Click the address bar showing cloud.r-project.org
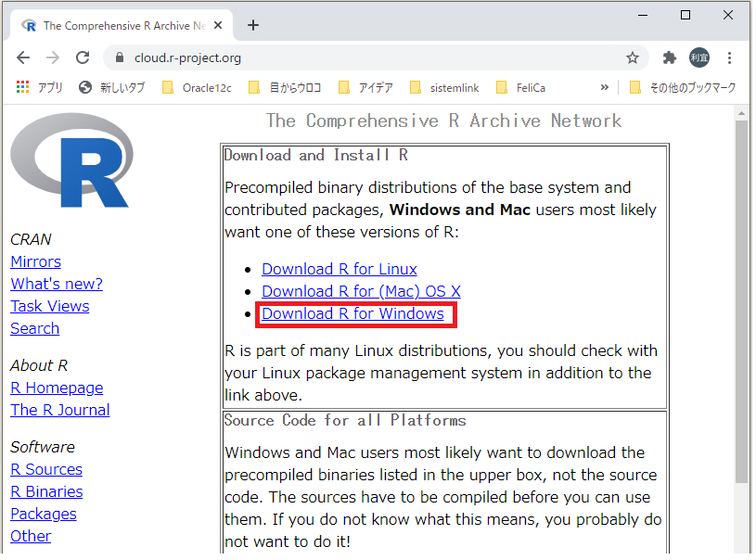This screenshot has width=756, height=560. pos(376,58)
